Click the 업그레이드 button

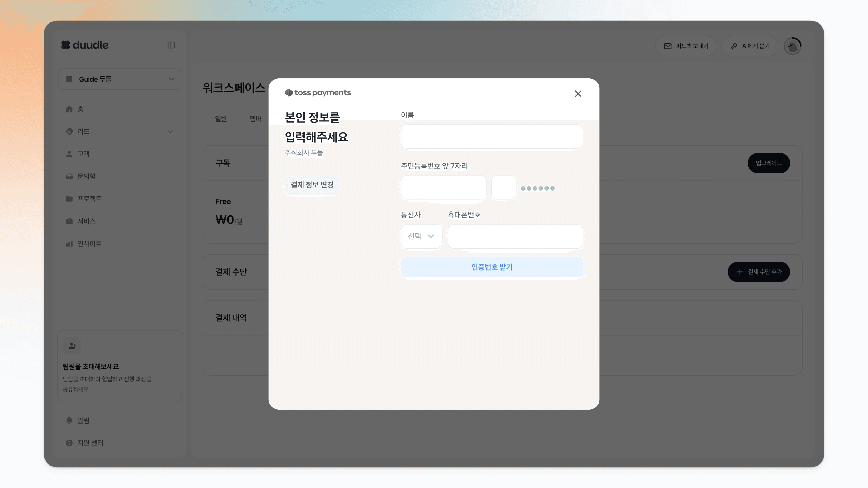[x=769, y=163]
